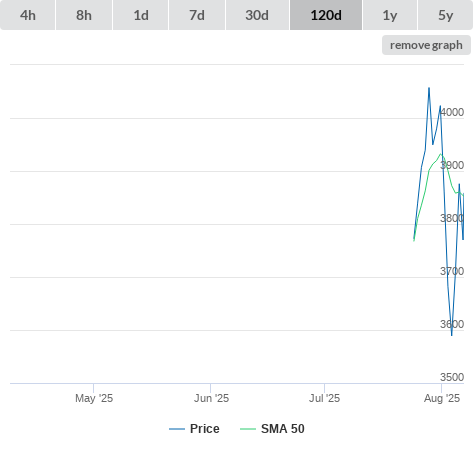Click the price peak above 4000
Screen dimensions: 474x455
[x=429, y=88]
